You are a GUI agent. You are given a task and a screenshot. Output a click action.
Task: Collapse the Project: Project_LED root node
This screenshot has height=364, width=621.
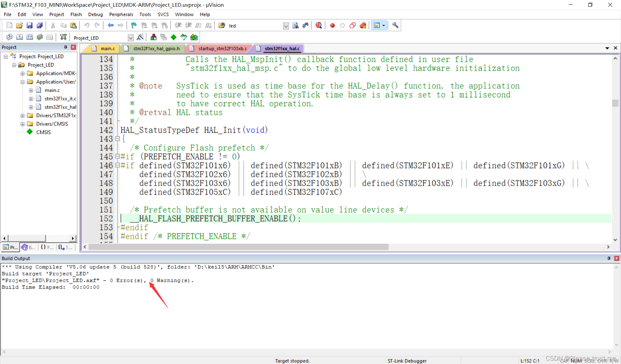(x=6, y=56)
